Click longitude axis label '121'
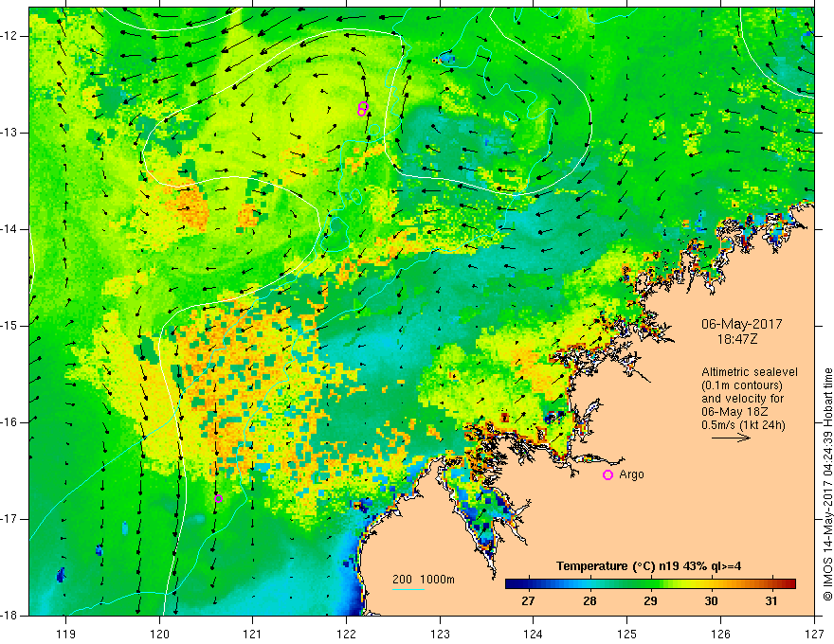This screenshot has width=834, height=644. (x=253, y=634)
